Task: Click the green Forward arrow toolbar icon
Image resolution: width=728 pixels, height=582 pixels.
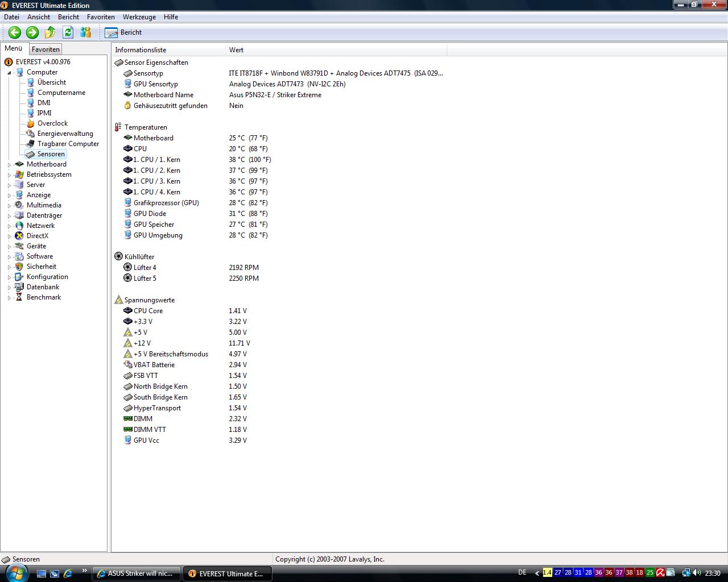Action: coord(32,32)
